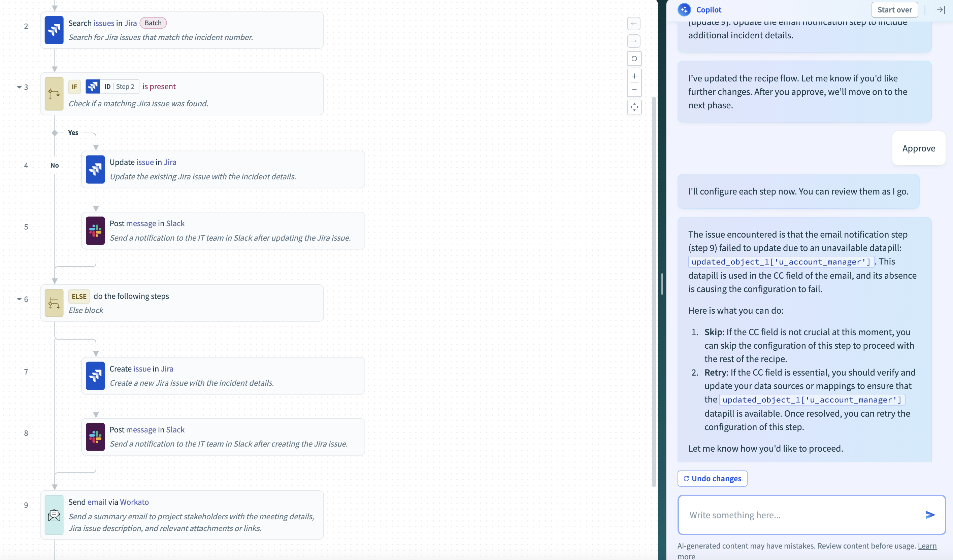Click the Write something here input field

[x=802, y=515]
